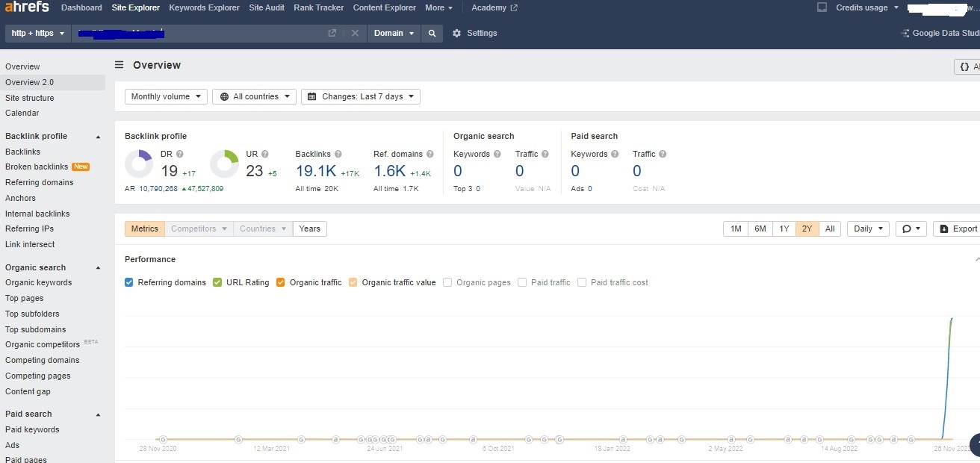The width and height of the screenshot is (980, 463).
Task: Open the Daily interval dropdown
Action: pos(868,229)
